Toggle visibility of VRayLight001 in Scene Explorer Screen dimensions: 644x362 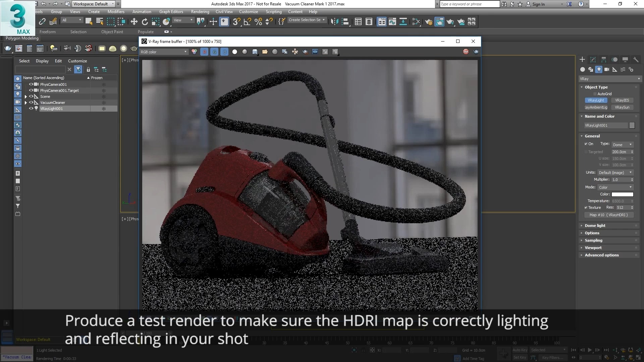point(31,108)
